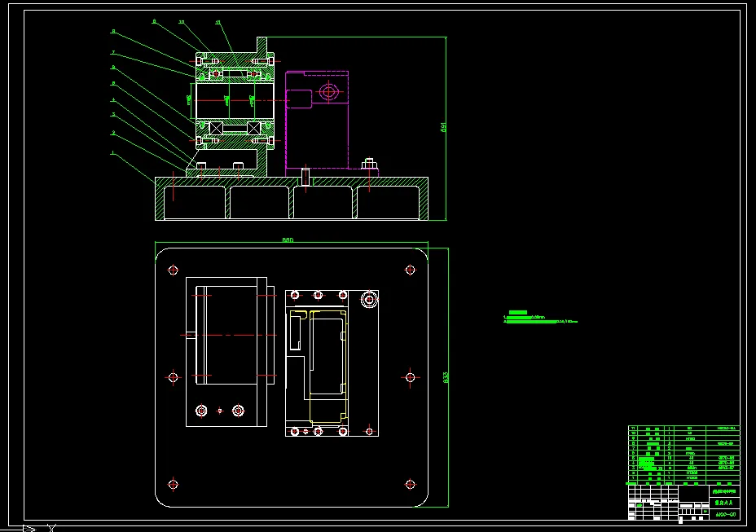The height and width of the screenshot is (532, 756).
Task: Select part balloon number 11 leader label
Action: 218,22
